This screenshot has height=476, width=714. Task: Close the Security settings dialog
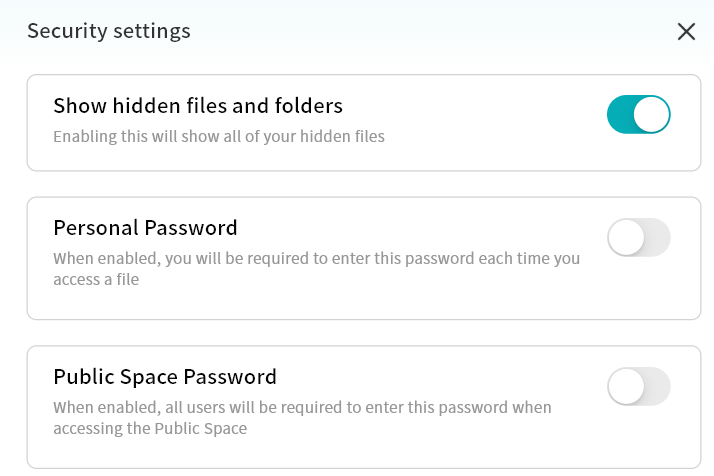[x=686, y=32]
